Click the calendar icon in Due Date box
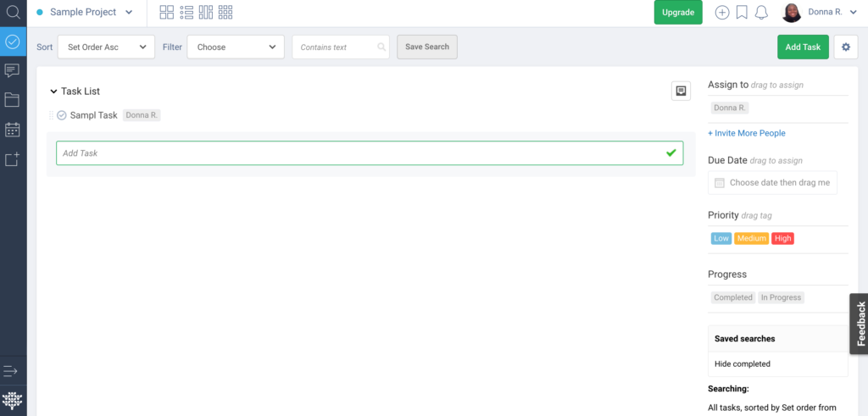This screenshot has width=868, height=416. 720,182
